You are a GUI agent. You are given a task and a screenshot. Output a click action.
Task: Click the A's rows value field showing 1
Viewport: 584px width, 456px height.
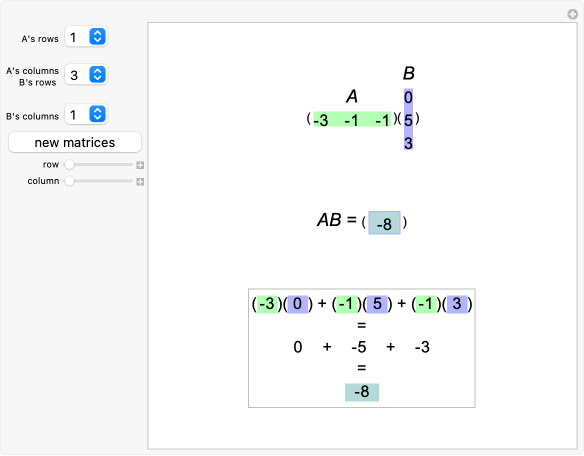76,37
